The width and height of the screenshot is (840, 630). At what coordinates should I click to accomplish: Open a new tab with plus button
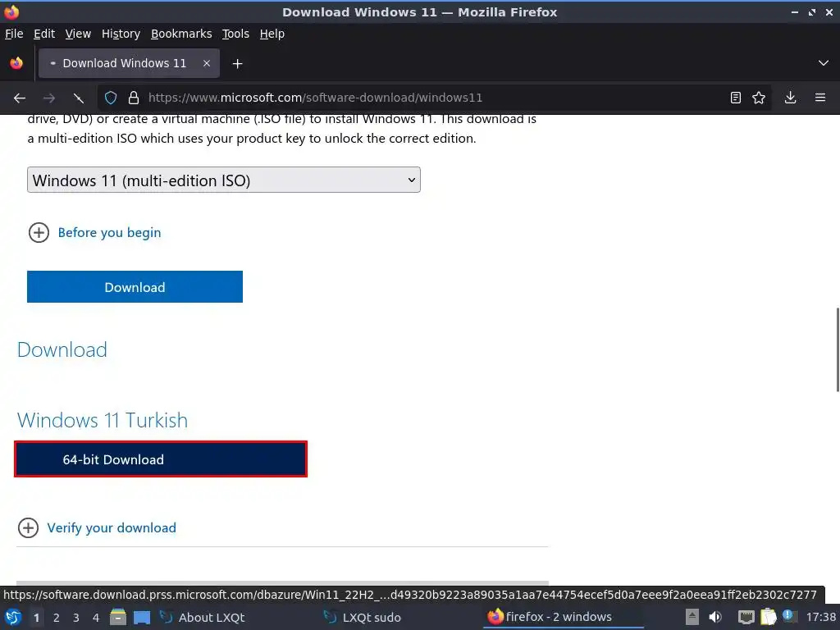(237, 64)
